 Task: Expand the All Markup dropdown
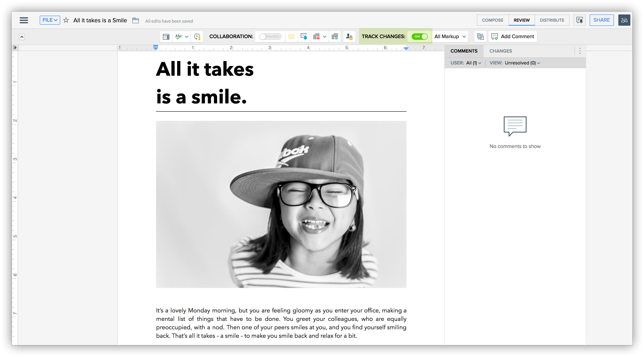(x=450, y=37)
